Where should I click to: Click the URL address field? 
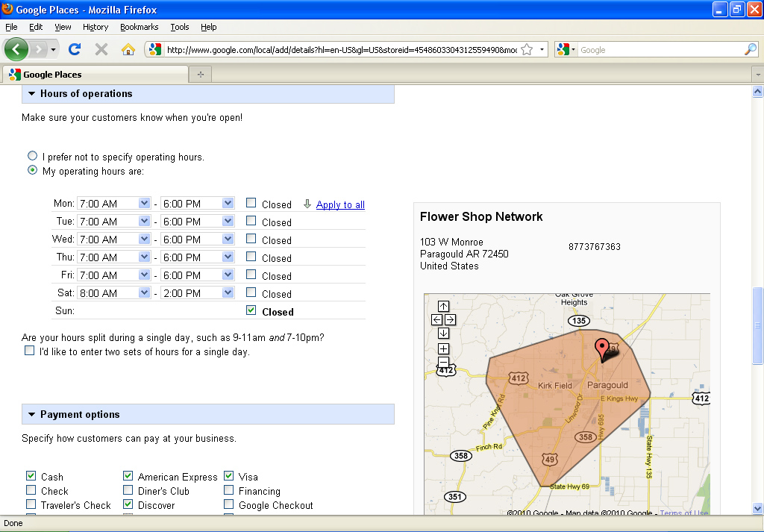tap(341, 50)
